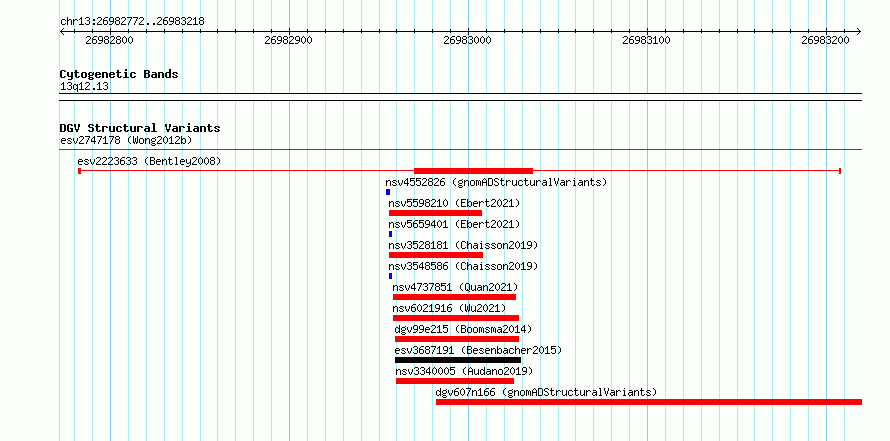Screen dimensions: 890x441
Task: Click ruler position 26982900
Action: pos(288,41)
